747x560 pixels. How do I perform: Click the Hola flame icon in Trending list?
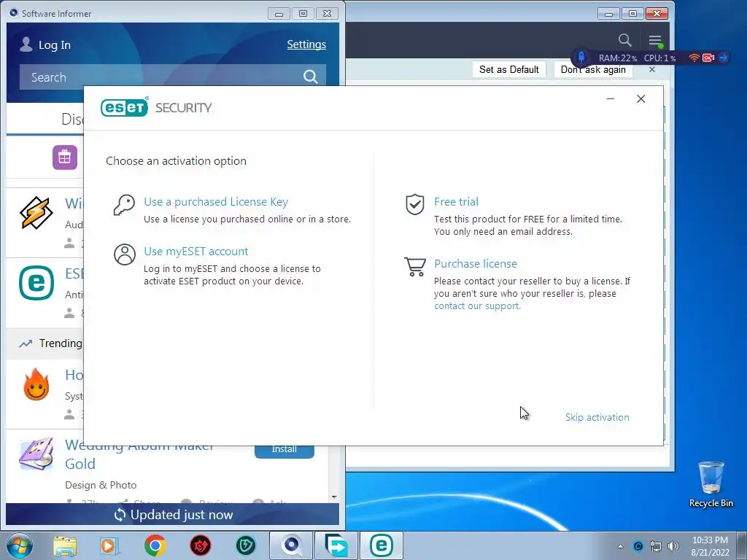coord(36,384)
